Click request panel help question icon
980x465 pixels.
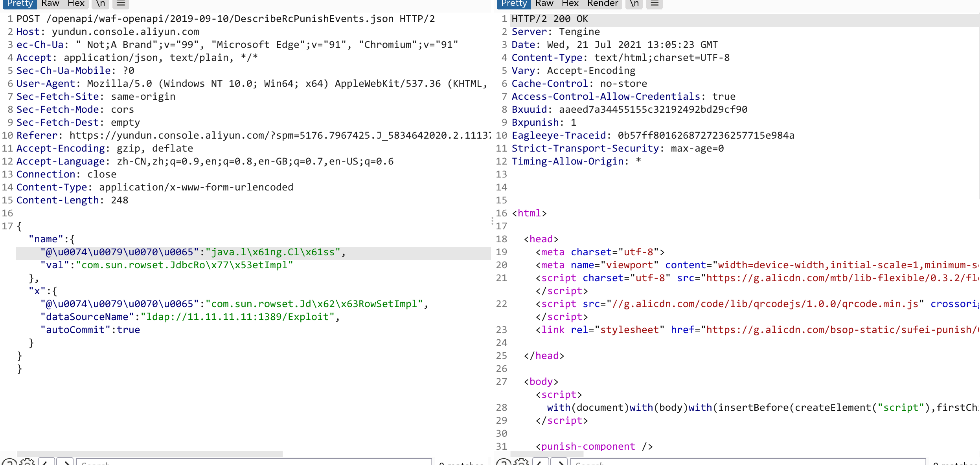[9, 462]
